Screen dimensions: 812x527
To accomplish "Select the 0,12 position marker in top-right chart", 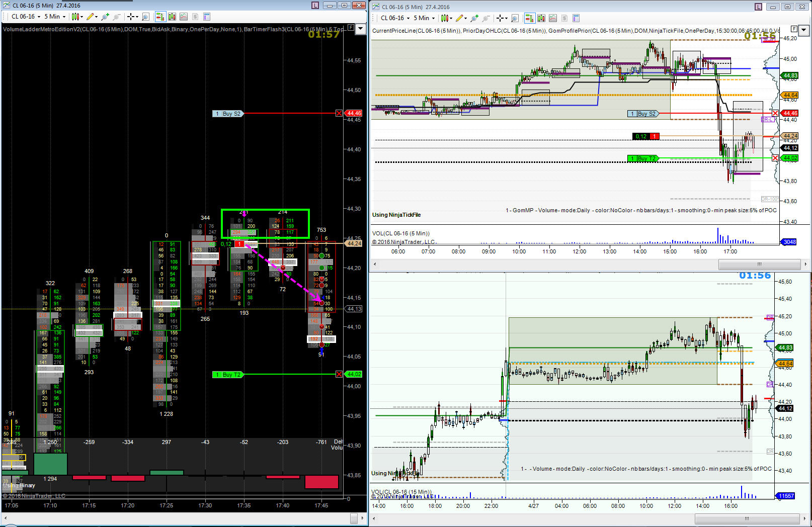I will tap(646, 136).
